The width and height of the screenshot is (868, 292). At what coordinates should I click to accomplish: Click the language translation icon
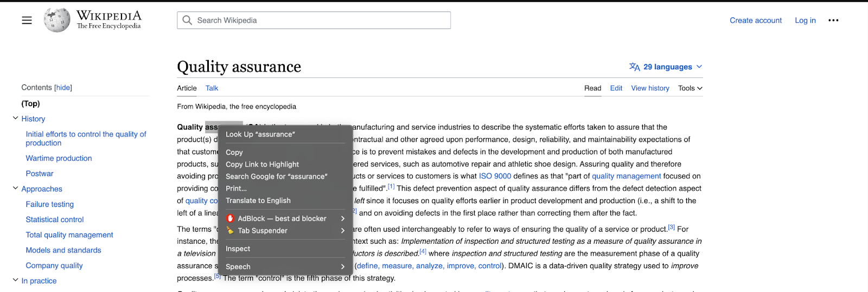pos(634,67)
